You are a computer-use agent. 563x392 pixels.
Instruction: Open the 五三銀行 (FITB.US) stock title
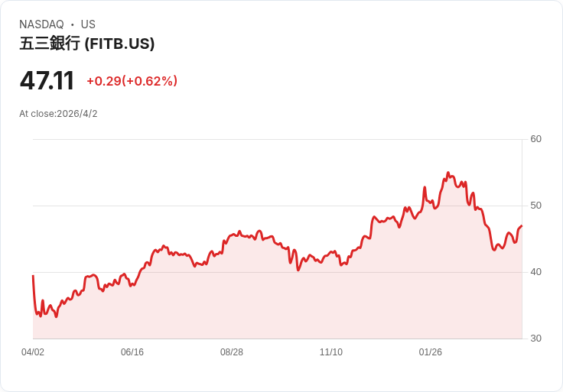point(87,44)
